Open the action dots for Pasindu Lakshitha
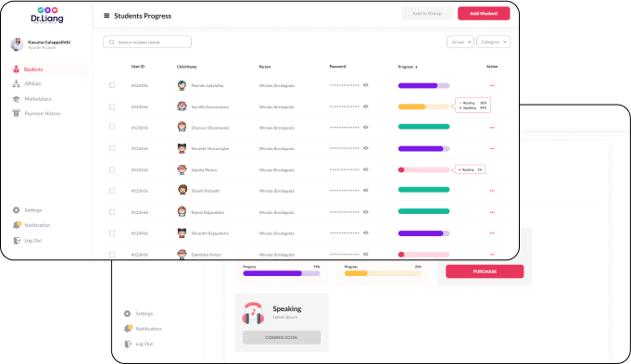Viewport: 631px width, 364px height. [x=492, y=85]
